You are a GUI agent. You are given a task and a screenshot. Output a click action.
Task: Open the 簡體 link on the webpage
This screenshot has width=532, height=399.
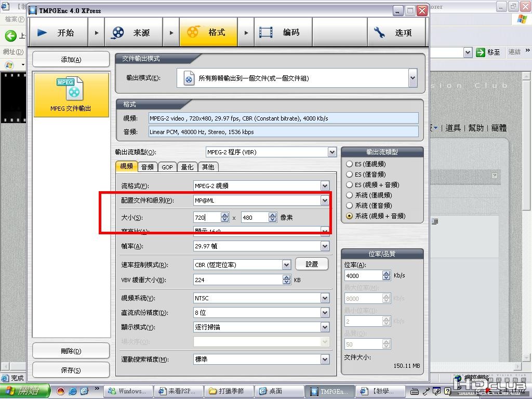(499, 128)
